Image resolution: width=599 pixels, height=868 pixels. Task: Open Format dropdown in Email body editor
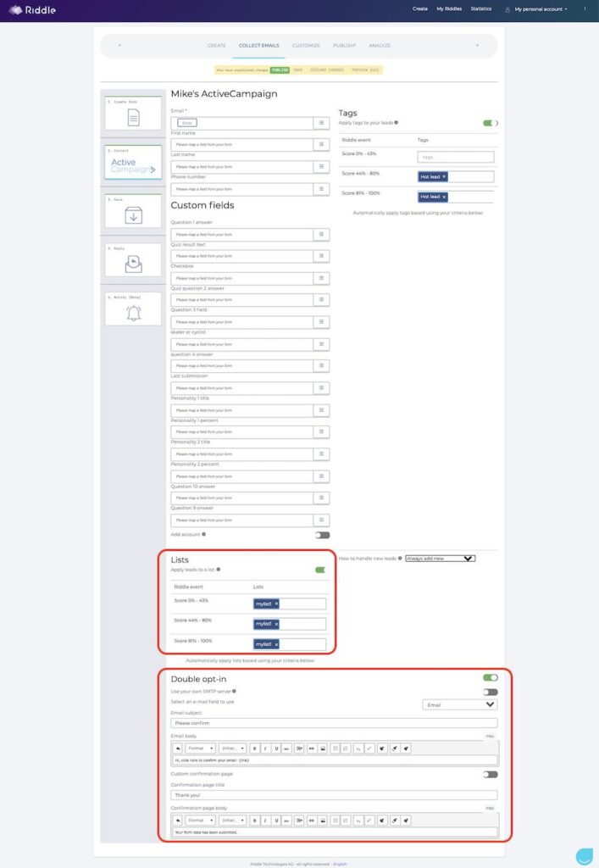(x=200, y=748)
